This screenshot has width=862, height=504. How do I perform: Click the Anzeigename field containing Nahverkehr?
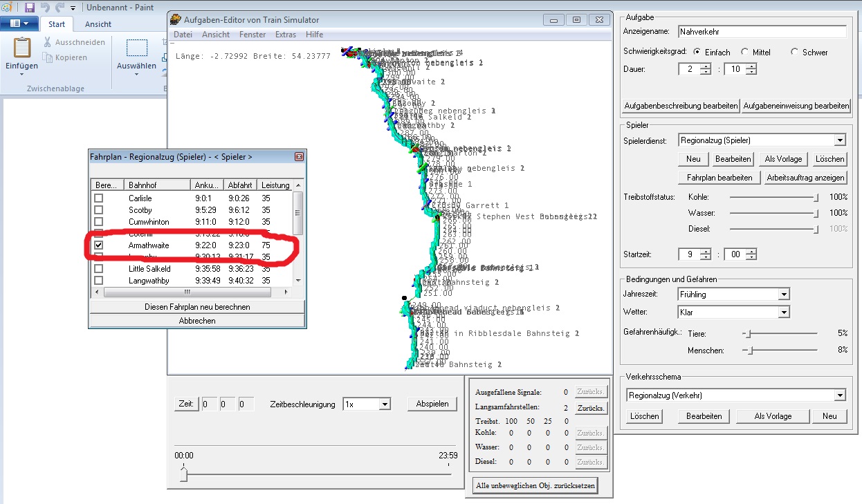pos(762,31)
